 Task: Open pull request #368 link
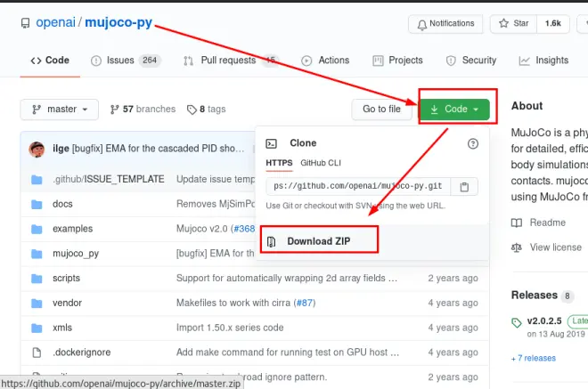(244, 229)
